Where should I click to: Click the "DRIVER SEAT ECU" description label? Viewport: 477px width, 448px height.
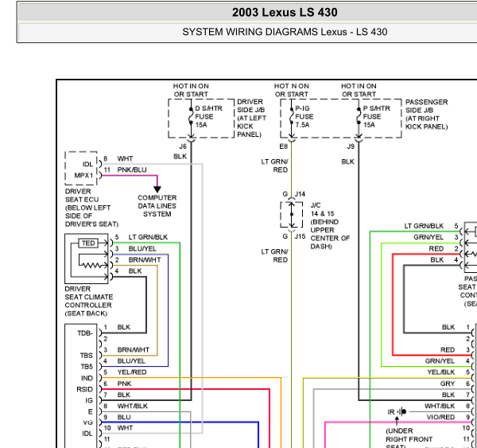point(91,208)
